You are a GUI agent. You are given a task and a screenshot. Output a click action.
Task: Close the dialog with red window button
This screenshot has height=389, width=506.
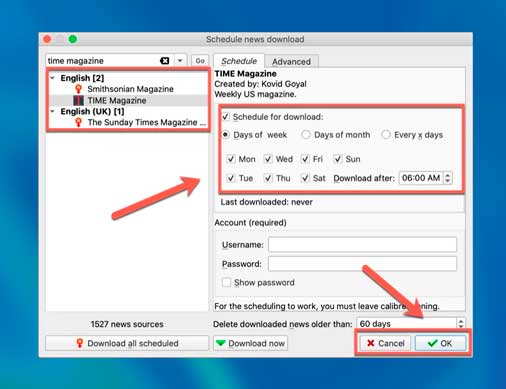tap(47, 39)
